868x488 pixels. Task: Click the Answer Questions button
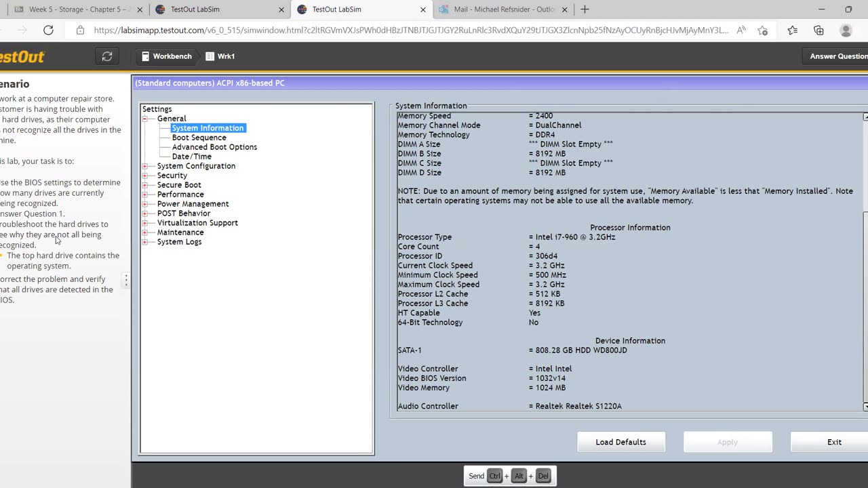click(x=837, y=56)
